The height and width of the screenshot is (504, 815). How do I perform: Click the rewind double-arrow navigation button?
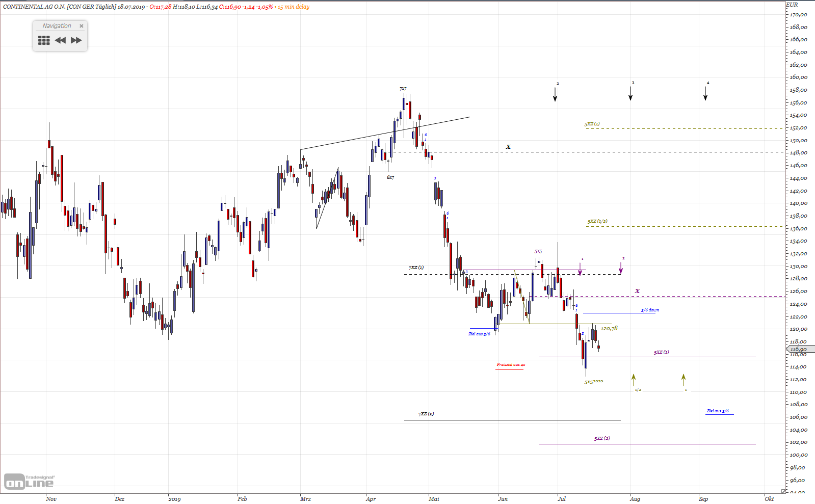pos(60,40)
